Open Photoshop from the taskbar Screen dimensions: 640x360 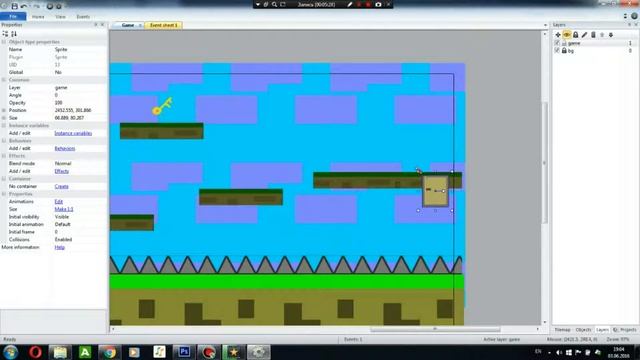(x=184, y=352)
